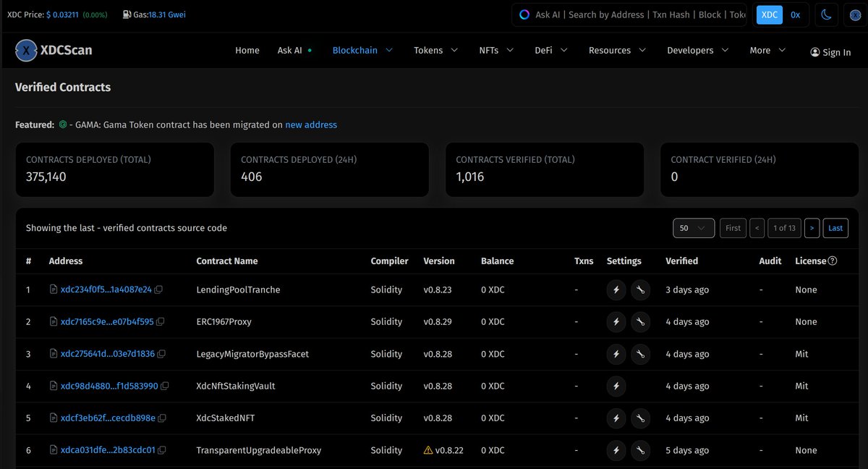
Task: Click the XDCScan logo
Action: (x=54, y=51)
